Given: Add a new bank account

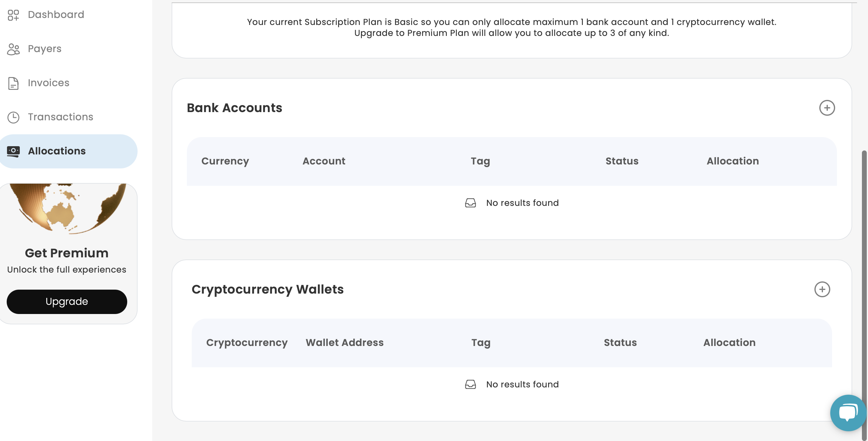Looking at the screenshot, I should [827, 108].
